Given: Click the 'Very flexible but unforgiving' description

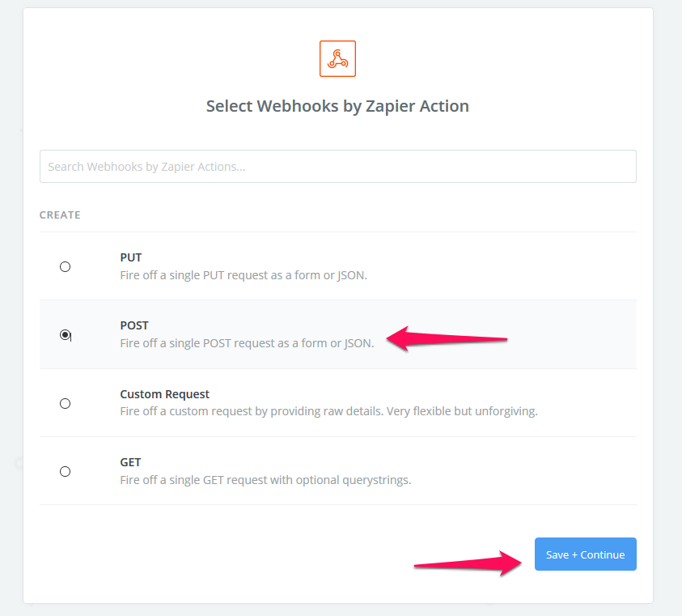Looking at the screenshot, I should click(x=462, y=411).
